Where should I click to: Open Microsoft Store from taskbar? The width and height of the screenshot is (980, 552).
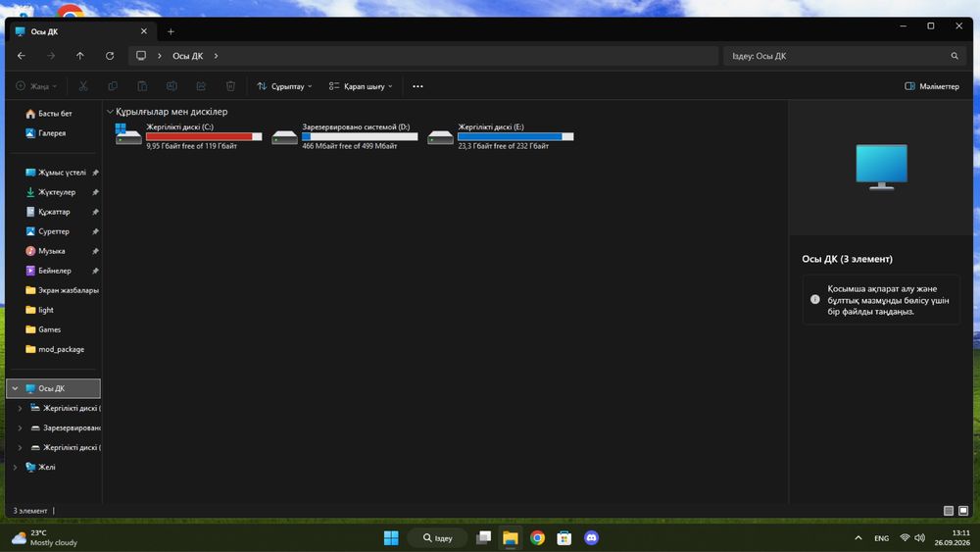coord(564,537)
